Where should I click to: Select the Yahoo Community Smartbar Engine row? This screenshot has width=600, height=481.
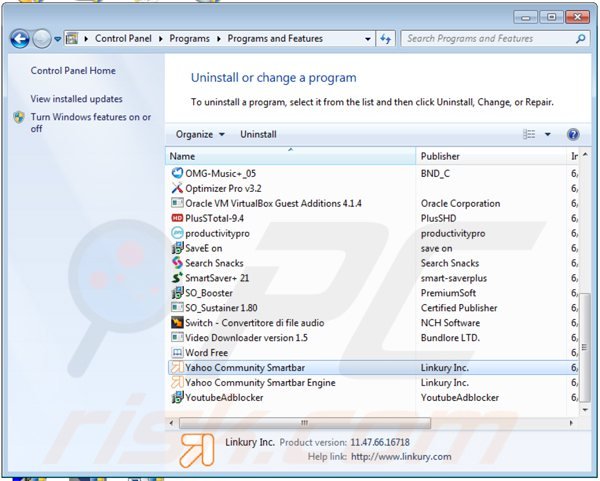click(x=373, y=382)
